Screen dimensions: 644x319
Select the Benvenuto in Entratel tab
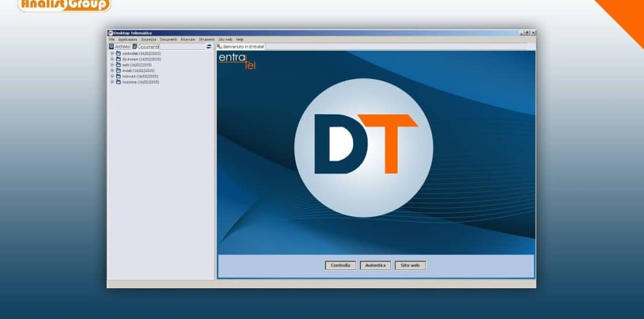[241, 47]
